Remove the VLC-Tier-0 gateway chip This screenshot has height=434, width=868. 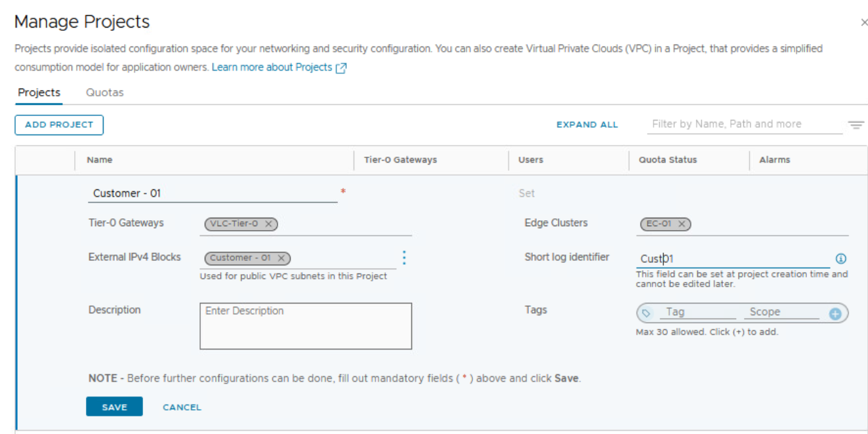(268, 224)
